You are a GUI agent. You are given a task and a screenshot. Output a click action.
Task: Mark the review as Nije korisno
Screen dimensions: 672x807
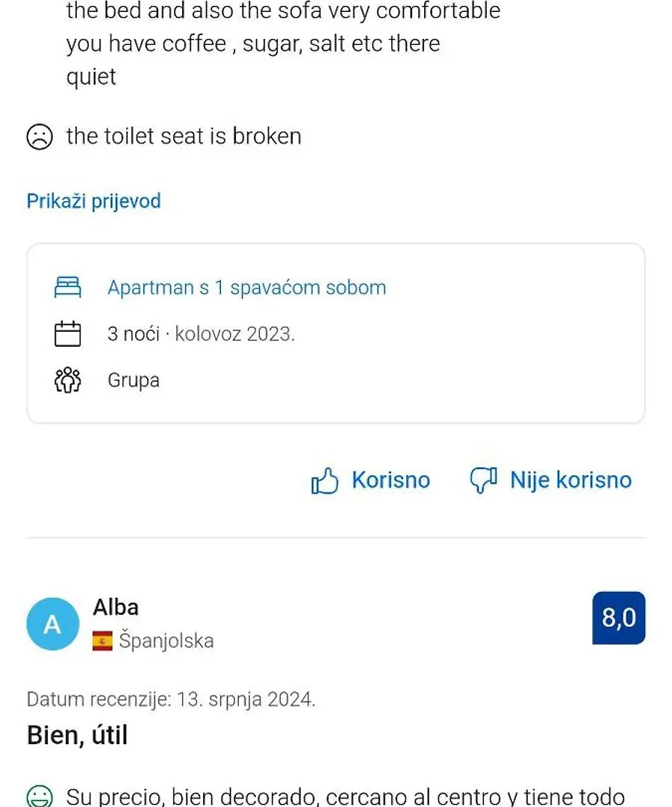pyautogui.click(x=550, y=480)
